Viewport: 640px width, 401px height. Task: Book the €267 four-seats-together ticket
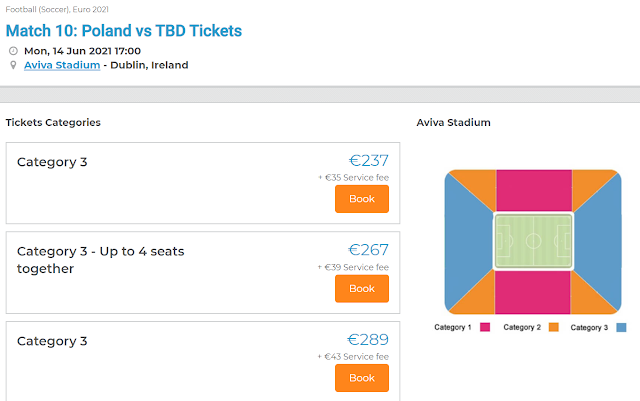click(361, 288)
